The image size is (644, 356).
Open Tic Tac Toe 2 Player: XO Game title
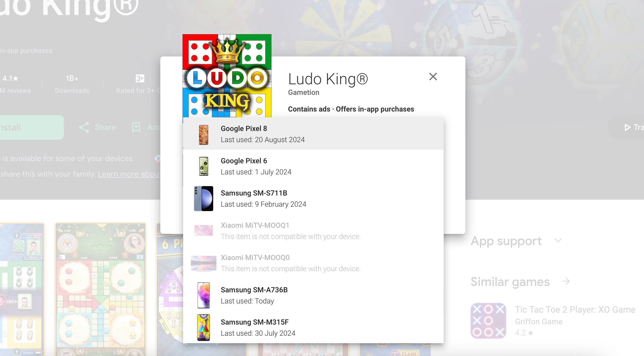[x=575, y=310]
